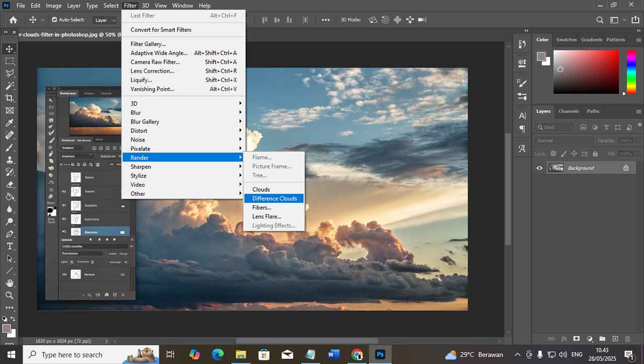The width and height of the screenshot is (644, 364).
Task: Click the foreground color swatch in Color panel
Action: tap(540, 56)
